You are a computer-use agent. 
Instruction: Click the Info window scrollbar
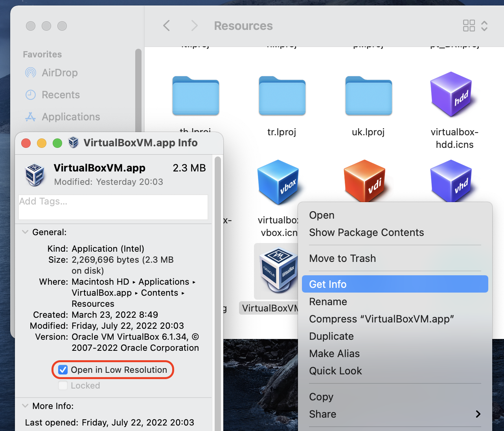pyautogui.click(x=218, y=293)
